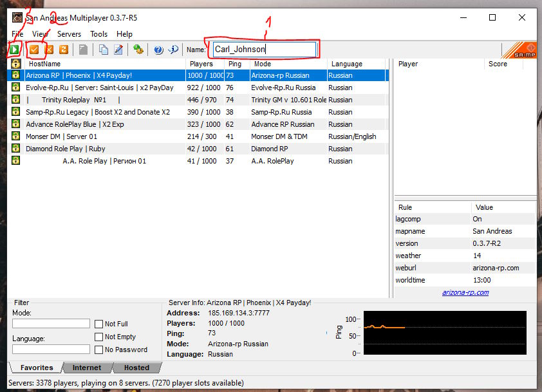Enable the No Password filter checkbox
Image resolution: width=542 pixels, height=392 pixels.
(x=99, y=350)
